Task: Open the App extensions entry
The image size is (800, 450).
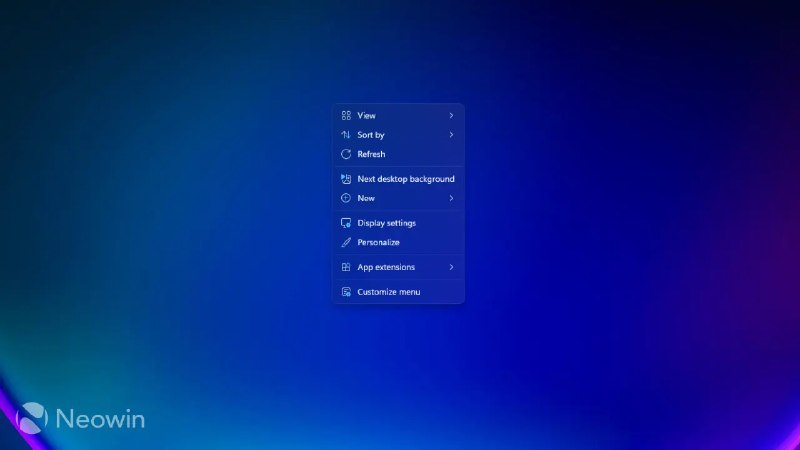Action: click(x=398, y=267)
